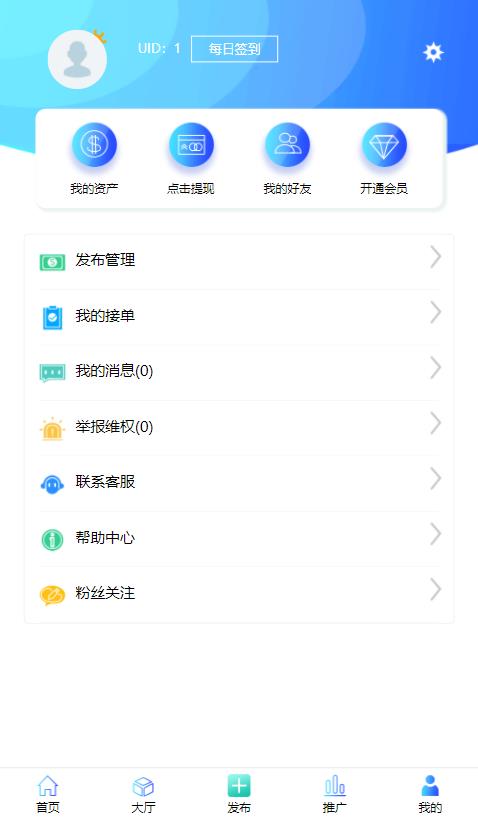The width and height of the screenshot is (478, 821).
Task: Tap the 我的资产 dollar icon
Action: point(94,145)
